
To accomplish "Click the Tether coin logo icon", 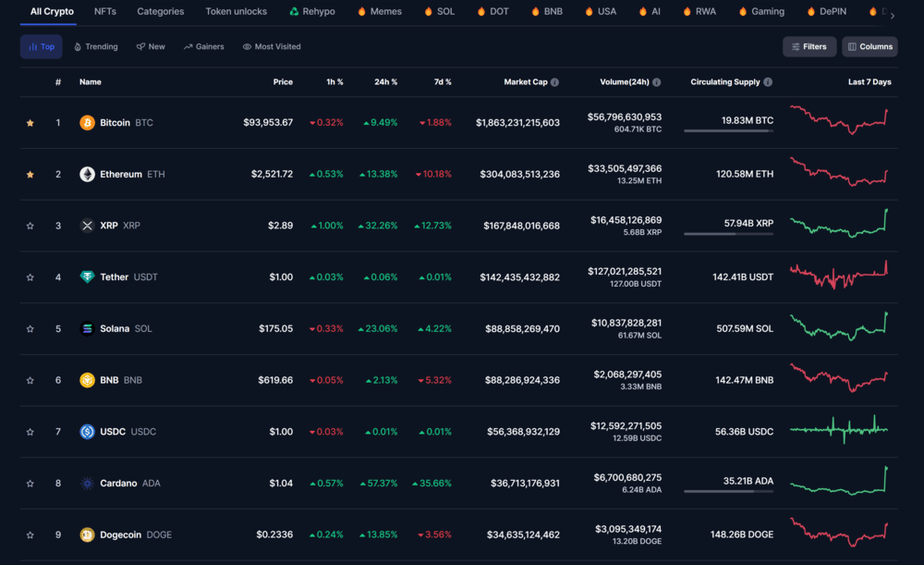I will tap(87, 276).
